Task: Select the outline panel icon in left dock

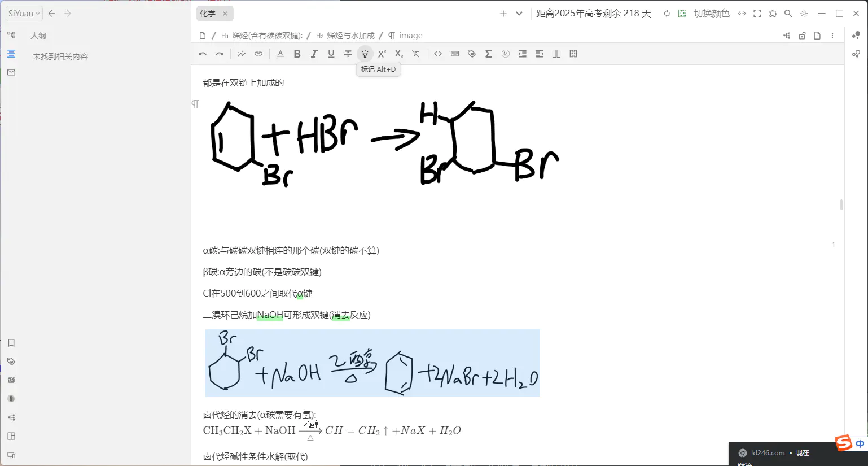Action: pyautogui.click(x=11, y=54)
